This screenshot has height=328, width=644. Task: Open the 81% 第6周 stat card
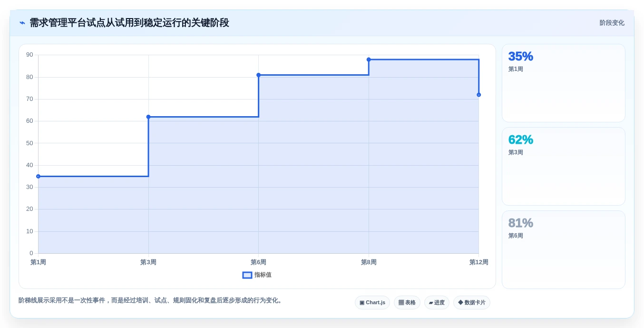[x=564, y=250]
